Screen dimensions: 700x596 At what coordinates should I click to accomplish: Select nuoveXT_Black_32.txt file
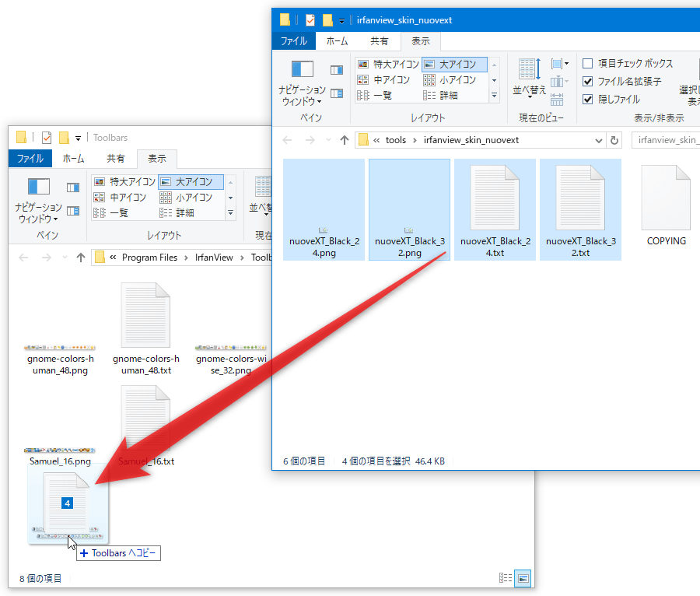point(580,209)
